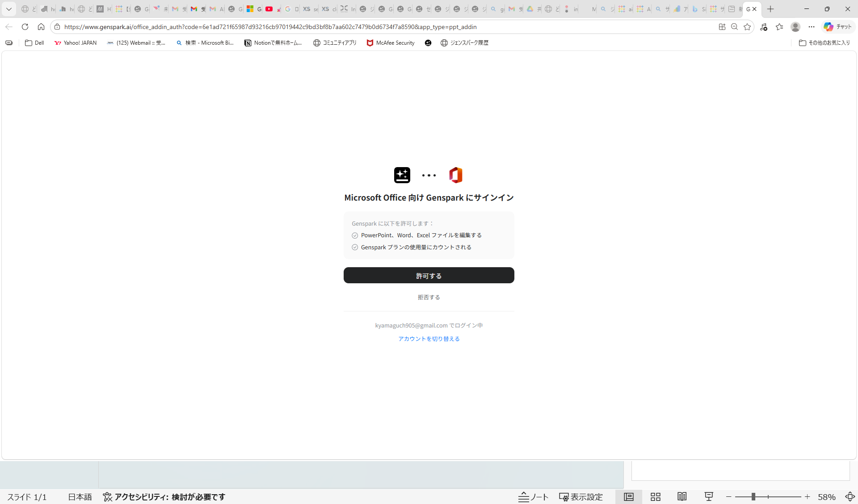
Task: Select the Normal view icon
Action: coord(628,497)
